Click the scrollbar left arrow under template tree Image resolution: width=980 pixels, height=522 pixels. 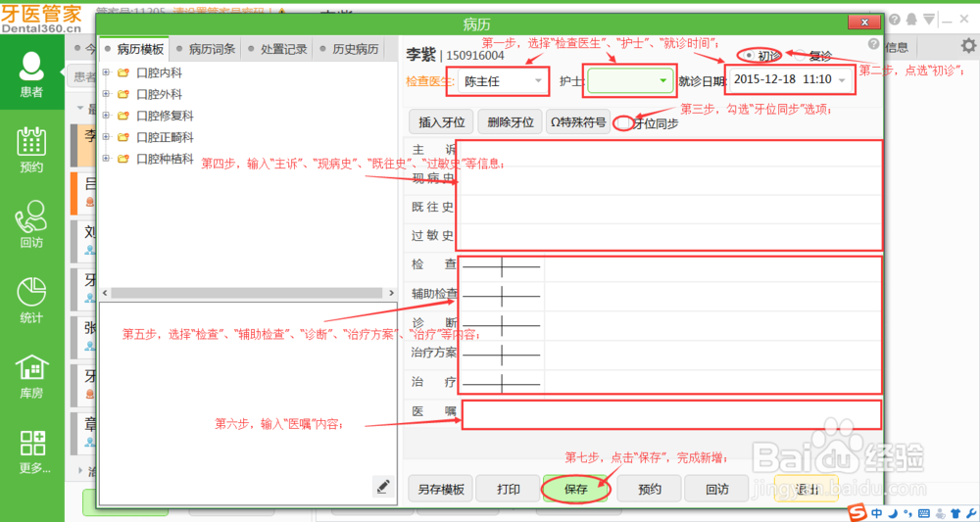105,293
